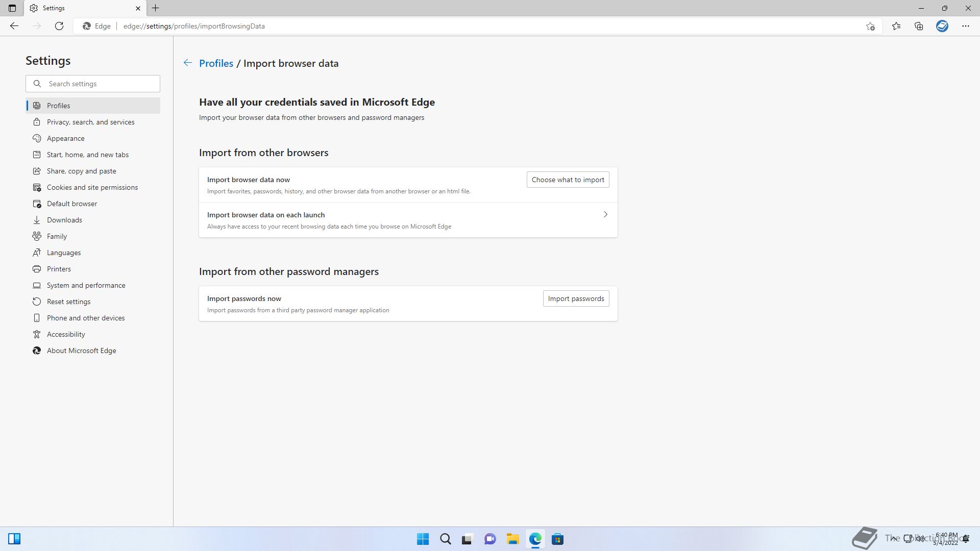Open the Settings and more ellipsis menu

[966, 26]
